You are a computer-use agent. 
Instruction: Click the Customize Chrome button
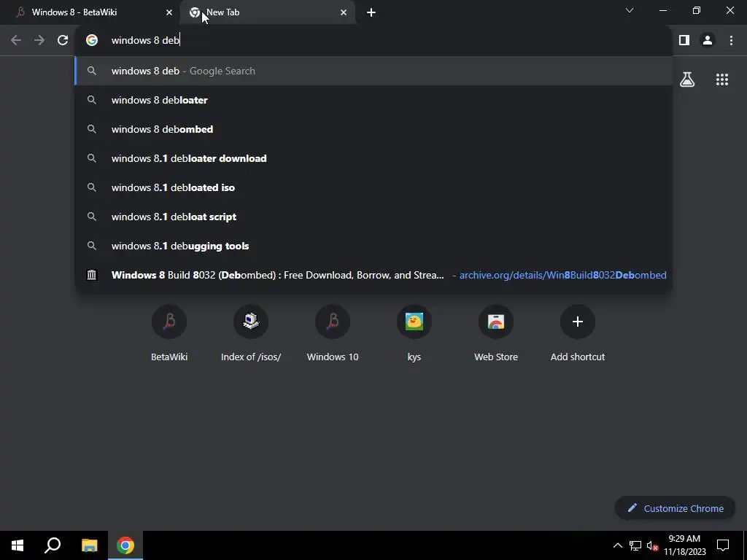[x=675, y=508]
